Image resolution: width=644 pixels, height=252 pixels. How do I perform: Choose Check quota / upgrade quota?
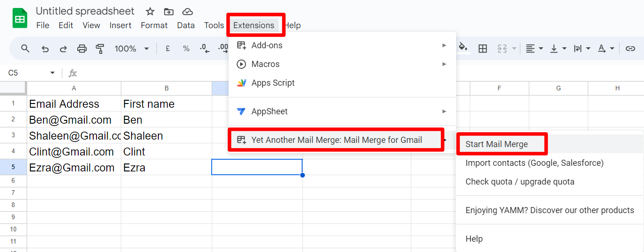(520, 182)
